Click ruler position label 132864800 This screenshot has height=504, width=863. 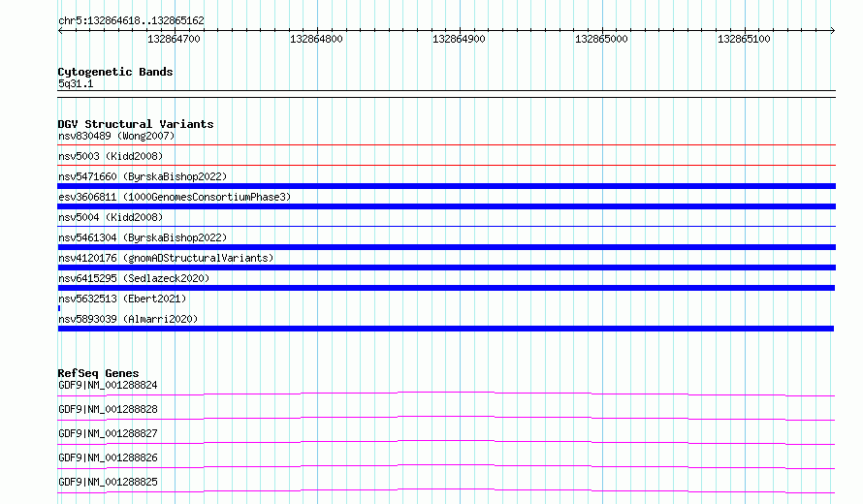[316, 39]
